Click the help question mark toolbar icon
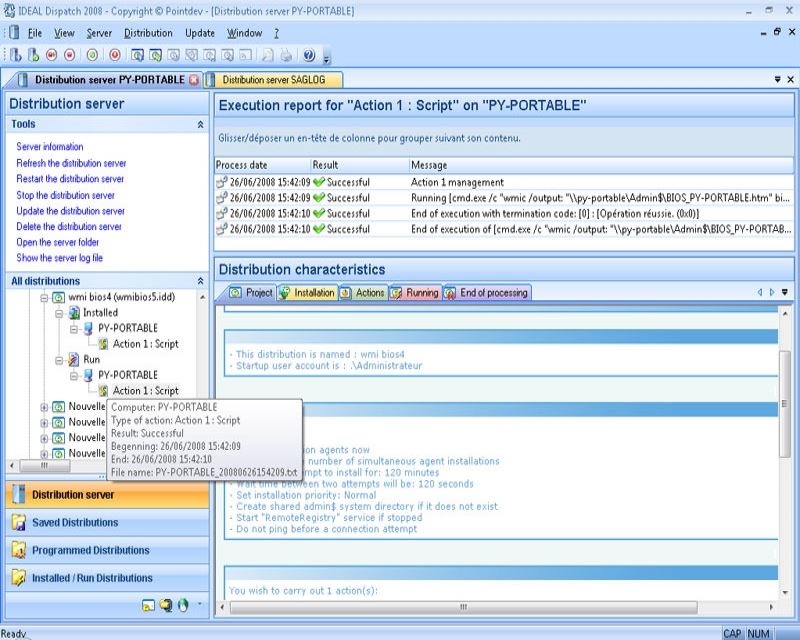Screen dimensions: 800x640 pos(309,55)
